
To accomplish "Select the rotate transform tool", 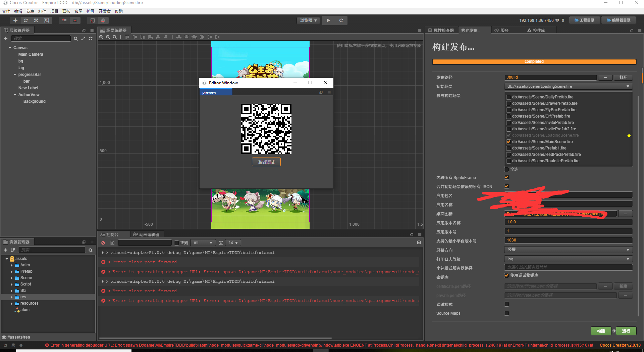I will click(x=26, y=20).
